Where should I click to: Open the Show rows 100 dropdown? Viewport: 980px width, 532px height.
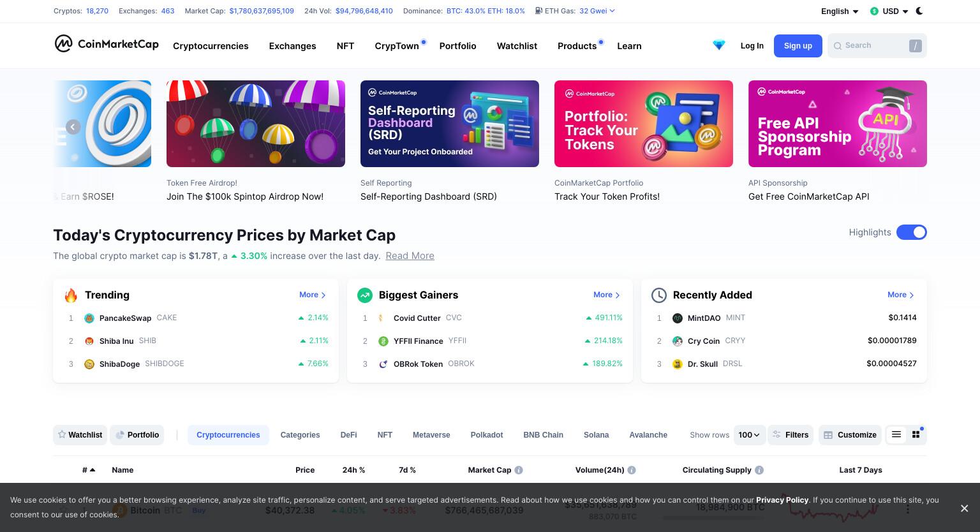coord(749,435)
